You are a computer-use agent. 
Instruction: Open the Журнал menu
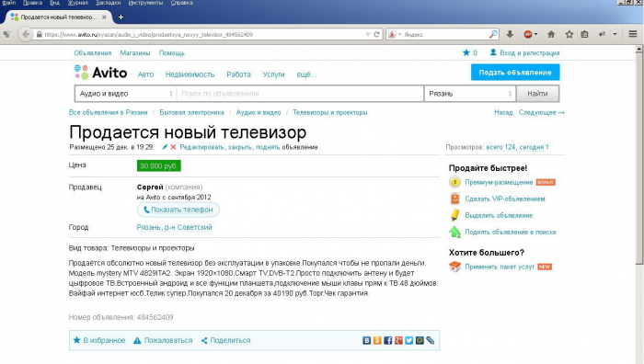point(77,3)
